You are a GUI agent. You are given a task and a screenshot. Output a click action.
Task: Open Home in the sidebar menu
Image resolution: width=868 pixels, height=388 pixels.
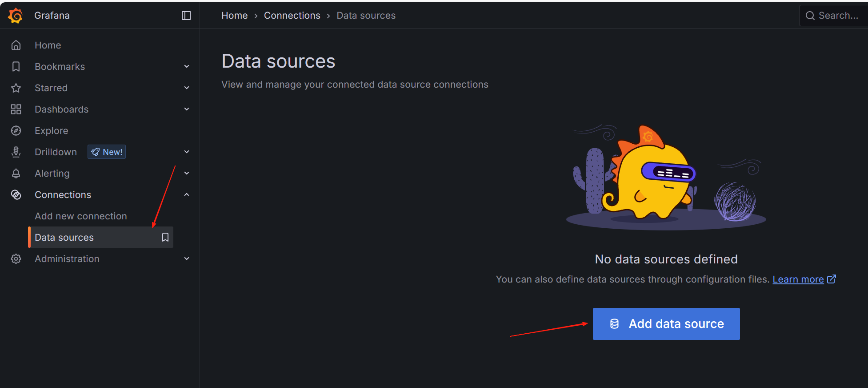click(48, 45)
